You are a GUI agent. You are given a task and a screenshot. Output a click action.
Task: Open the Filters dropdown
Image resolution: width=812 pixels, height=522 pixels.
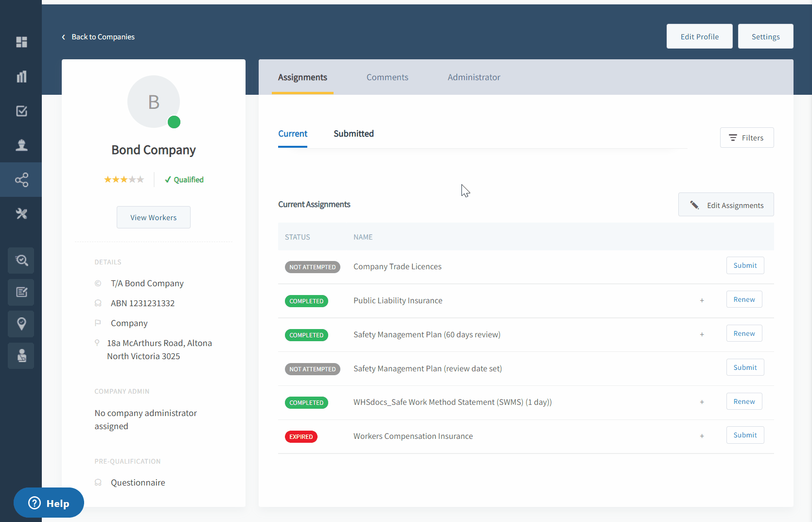click(746, 138)
